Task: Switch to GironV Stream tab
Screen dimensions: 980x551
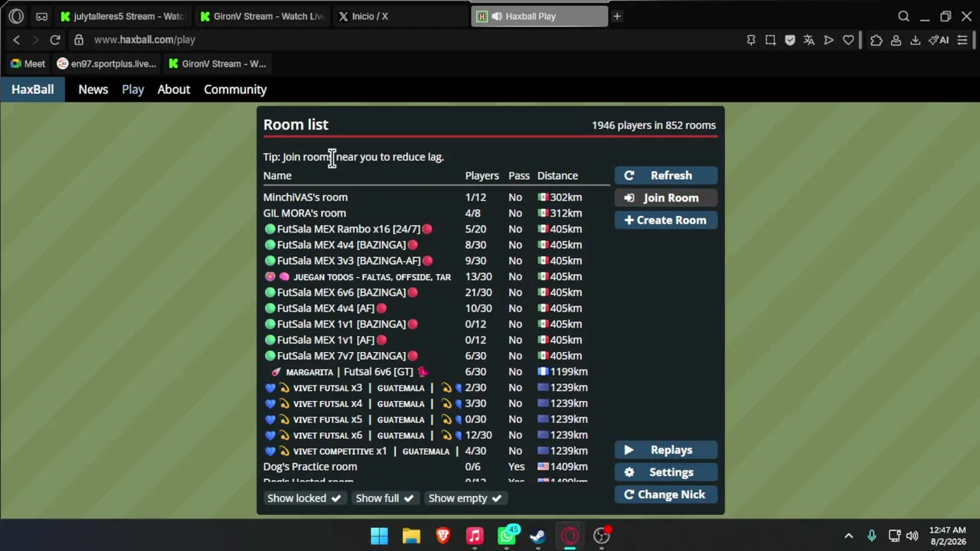Action: coord(262,16)
